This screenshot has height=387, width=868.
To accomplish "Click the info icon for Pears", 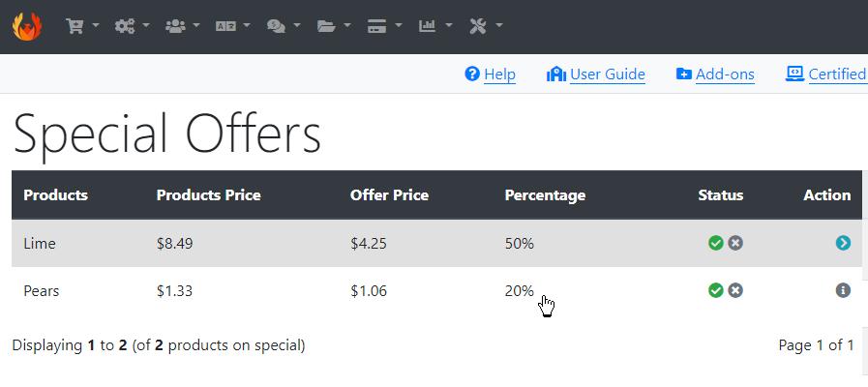I will (x=843, y=290).
